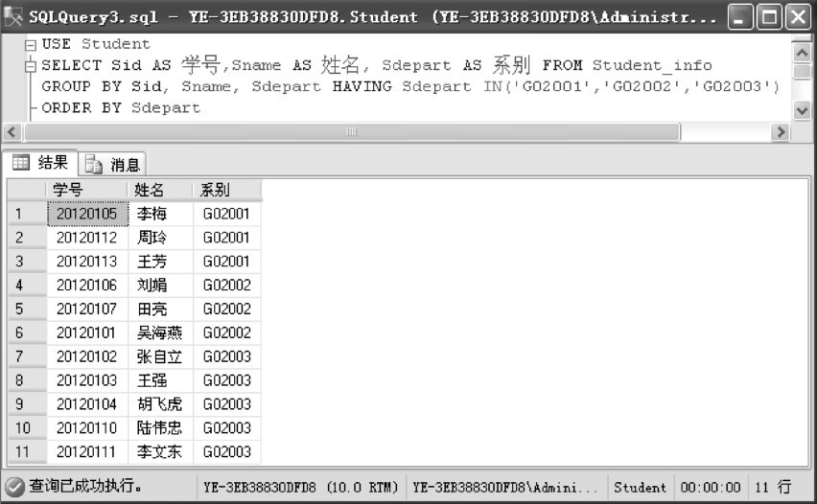Click server name YE-3EB38830DFD8 (10.0 RTM) in status bar
Screen dimensions: 817x504
click(301, 488)
